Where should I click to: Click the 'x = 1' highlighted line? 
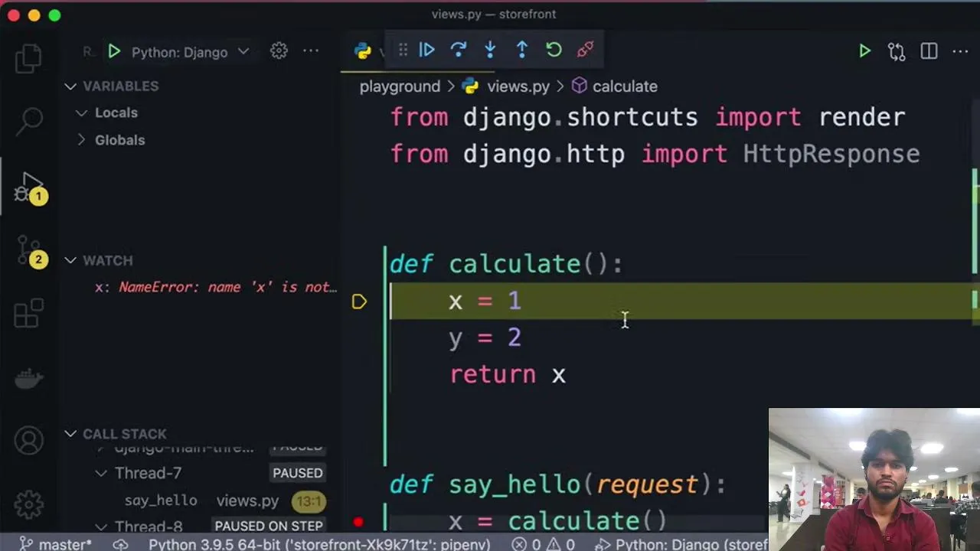click(x=681, y=301)
